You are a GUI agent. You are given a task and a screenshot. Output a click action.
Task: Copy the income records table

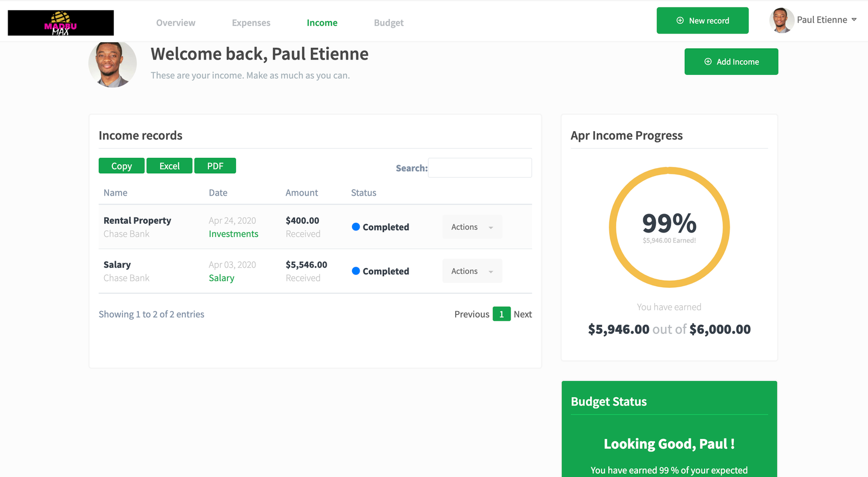point(122,166)
